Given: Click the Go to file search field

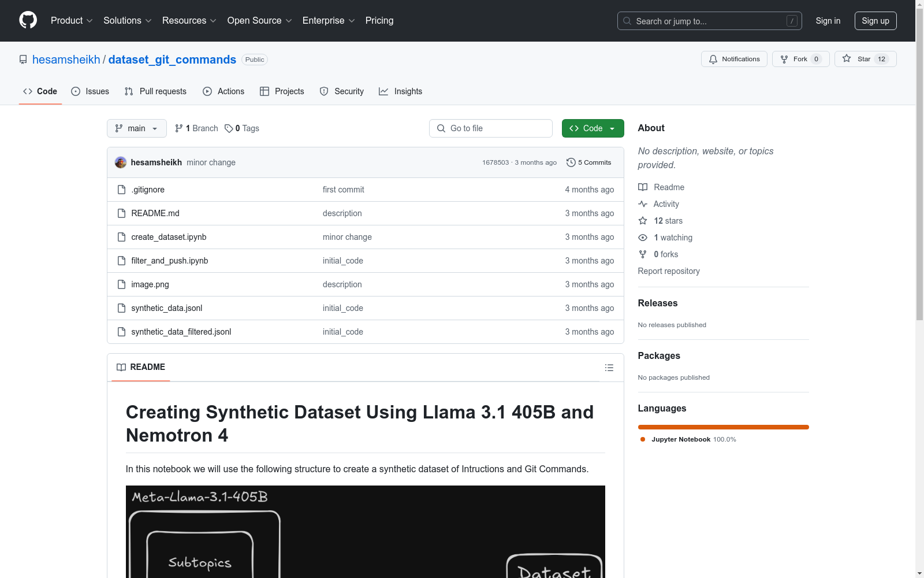Looking at the screenshot, I should (491, 128).
